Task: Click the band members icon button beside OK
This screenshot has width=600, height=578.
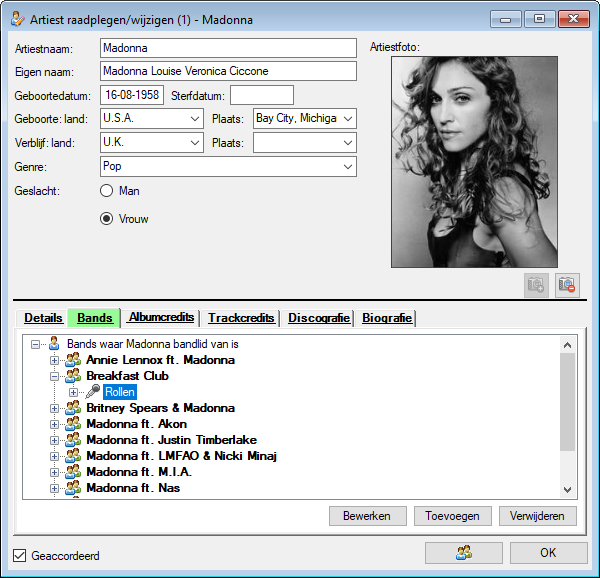Action: 464,553
